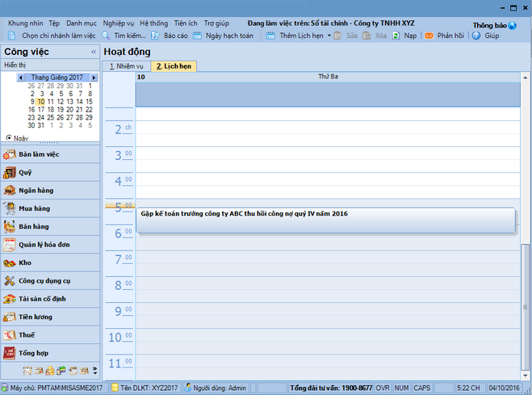Collapse the Công việc sidebar panel
532x395 pixels.
(93, 52)
